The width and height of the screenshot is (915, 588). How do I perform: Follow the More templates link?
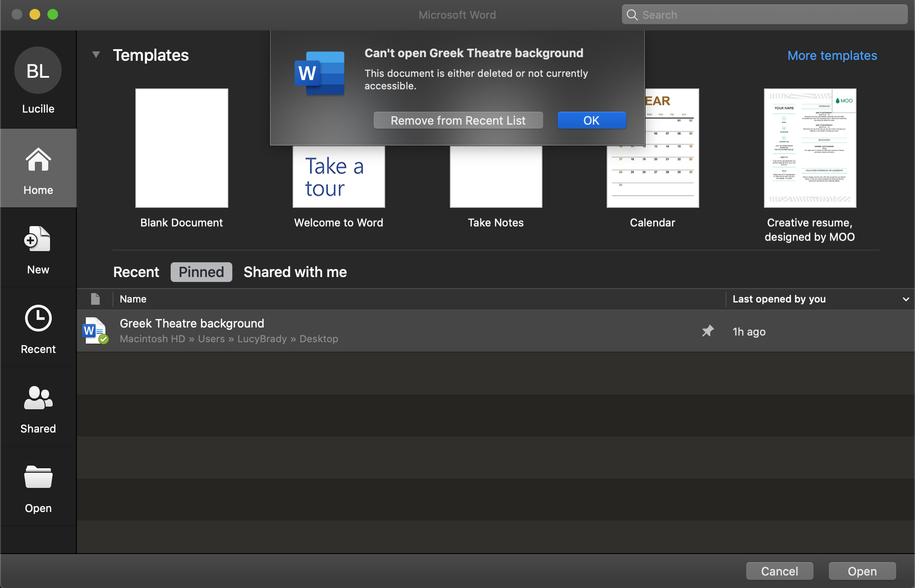pos(832,55)
